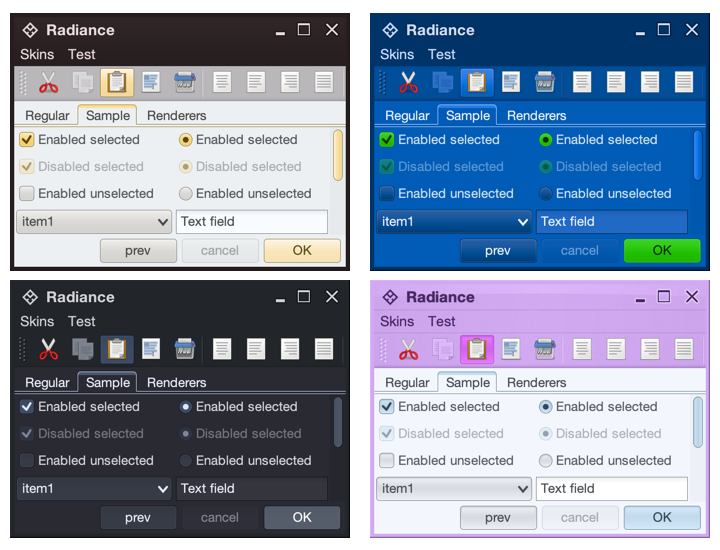Click the Select All icon in the purple-skinned window
Screen dimensions: 720x550
[x=511, y=349]
